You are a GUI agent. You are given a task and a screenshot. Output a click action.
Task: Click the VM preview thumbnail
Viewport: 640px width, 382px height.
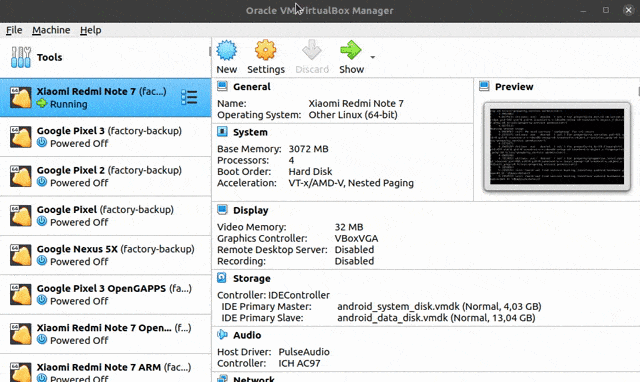coord(557,147)
